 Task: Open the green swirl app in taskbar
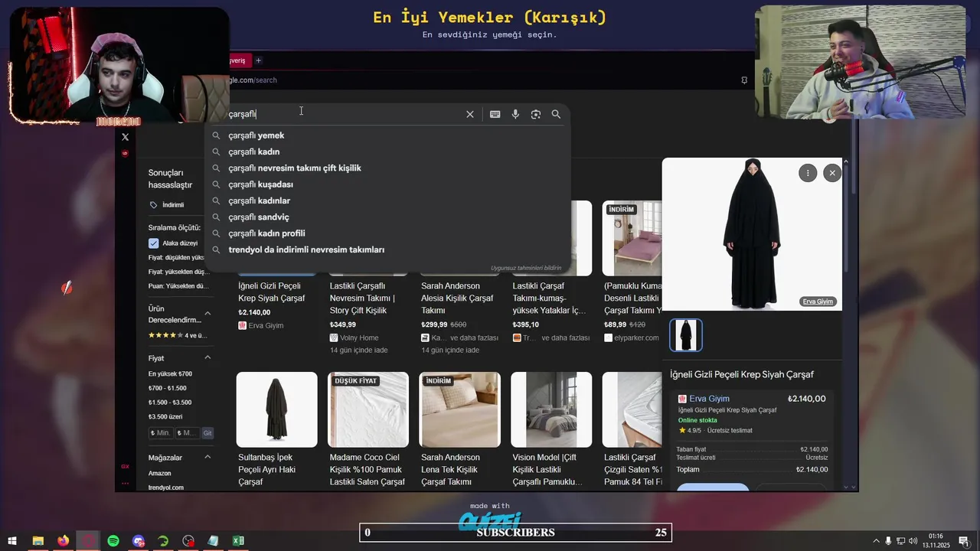(163, 541)
